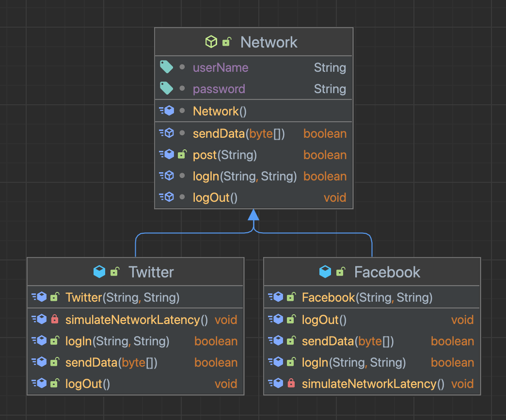This screenshot has height=420, width=506.
Task: Select logOut() in the Twitter class
Action: pos(87,384)
